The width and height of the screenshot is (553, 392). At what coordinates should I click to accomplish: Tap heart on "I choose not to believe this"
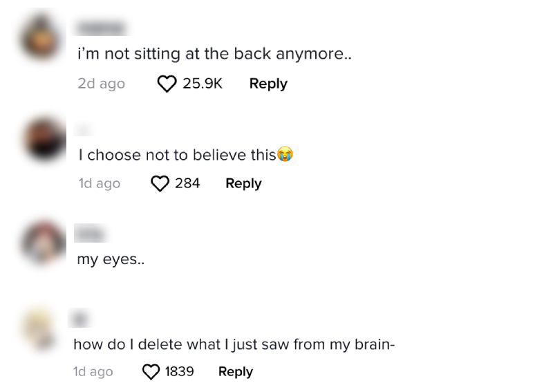(x=160, y=184)
